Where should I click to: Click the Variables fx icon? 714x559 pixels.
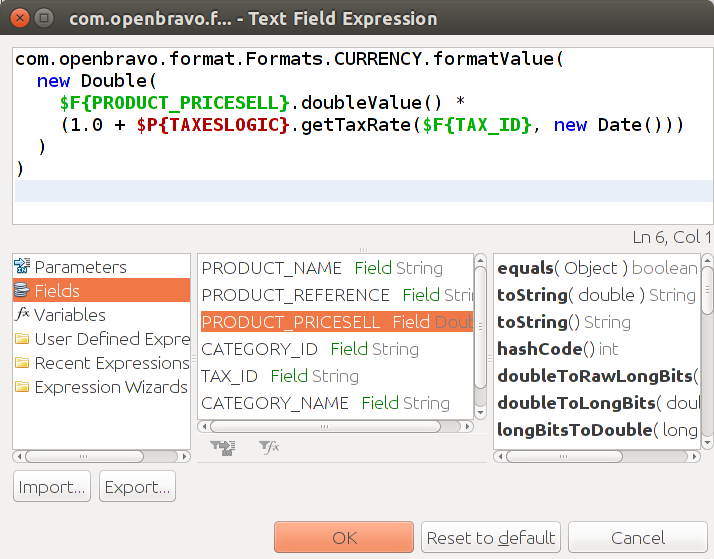[x=22, y=315]
